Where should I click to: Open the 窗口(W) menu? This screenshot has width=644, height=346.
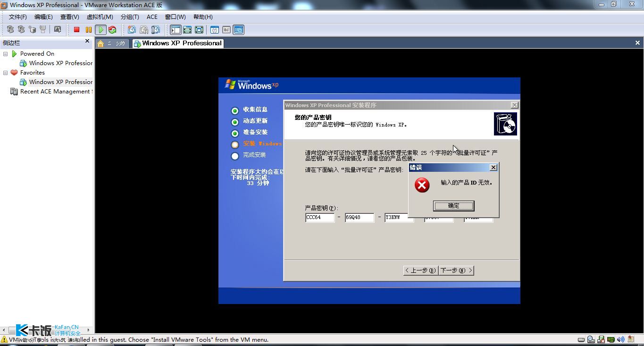(x=175, y=17)
